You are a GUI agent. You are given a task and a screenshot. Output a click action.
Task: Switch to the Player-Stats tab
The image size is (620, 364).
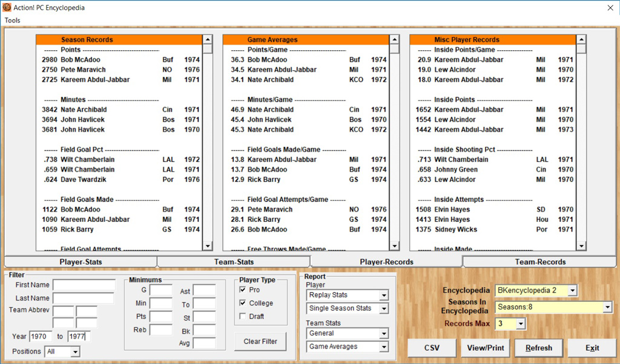pyautogui.click(x=81, y=262)
